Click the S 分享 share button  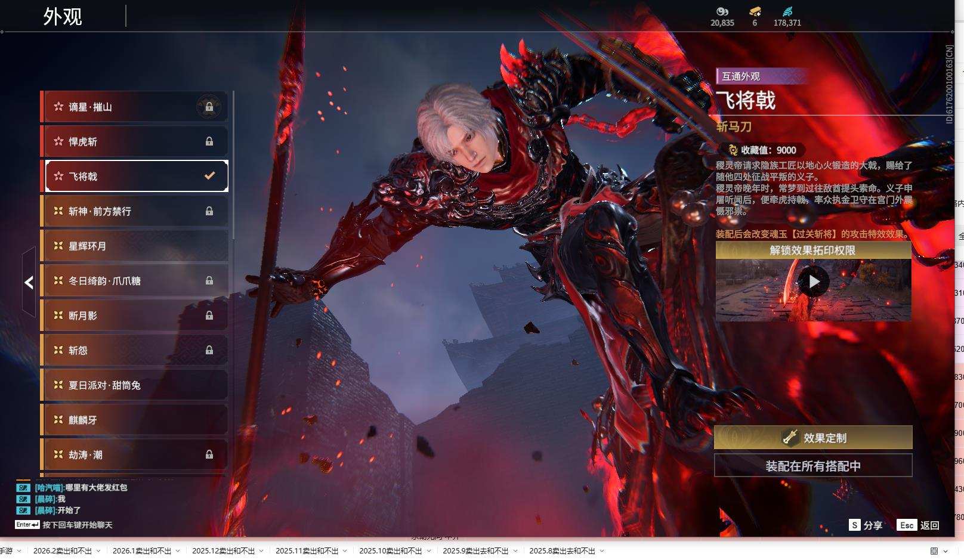pyautogui.click(x=866, y=525)
